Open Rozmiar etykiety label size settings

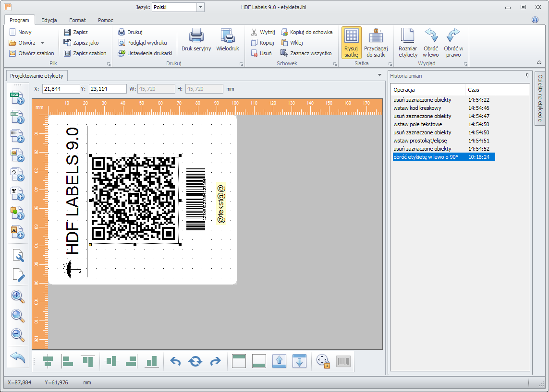(408, 43)
